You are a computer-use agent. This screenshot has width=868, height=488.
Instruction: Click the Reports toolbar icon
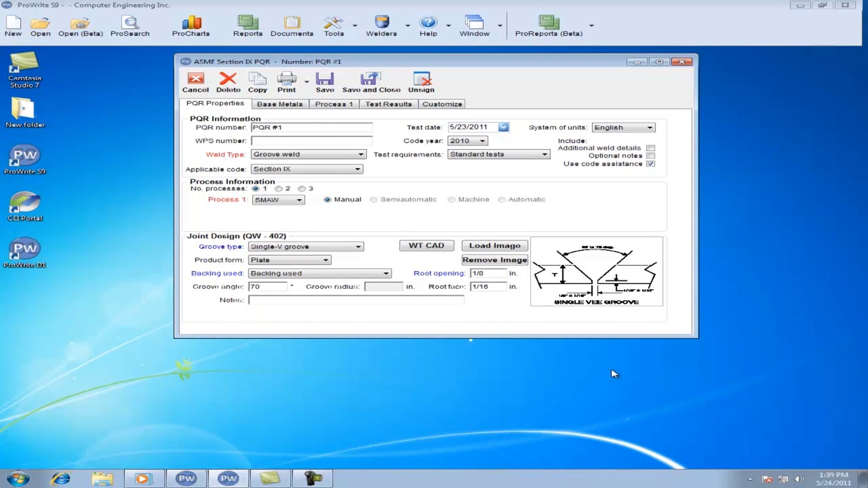coord(248,26)
